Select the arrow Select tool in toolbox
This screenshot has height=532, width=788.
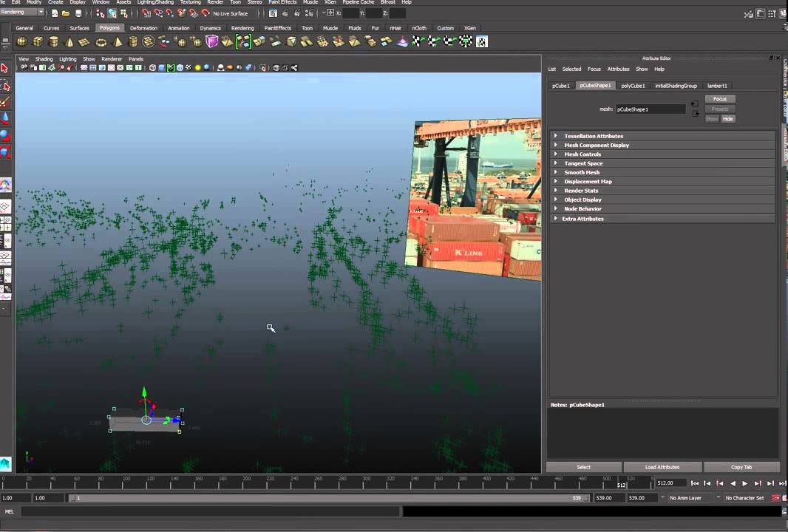[5, 68]
